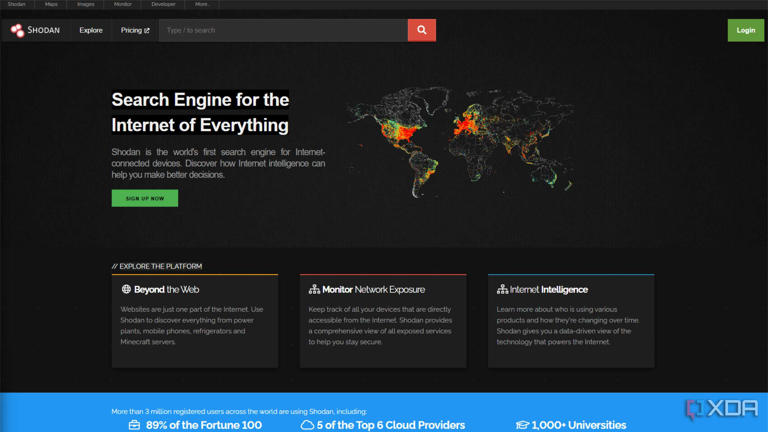This screenshot has width=768, height=432.
Task: Click the Shodan logo icon
Action: (x=17, y=30)
